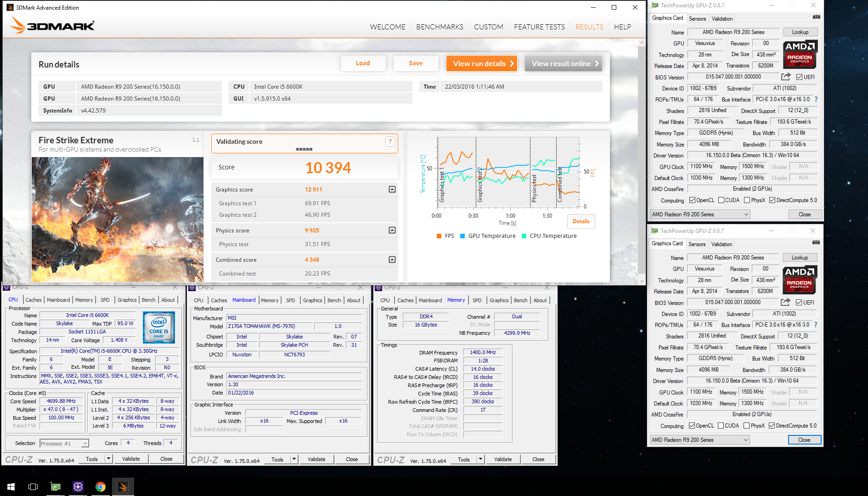Click 3DMark results vertical scrollbar
This screenshot has width=868, height=496.
click(x=642, y=162)
